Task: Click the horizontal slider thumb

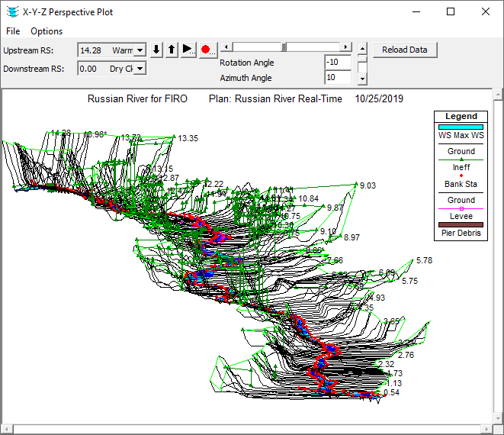Action: coord(285,47)
